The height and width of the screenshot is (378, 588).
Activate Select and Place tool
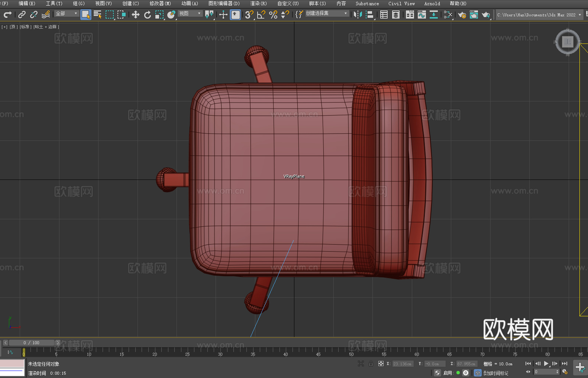[171, 14]
